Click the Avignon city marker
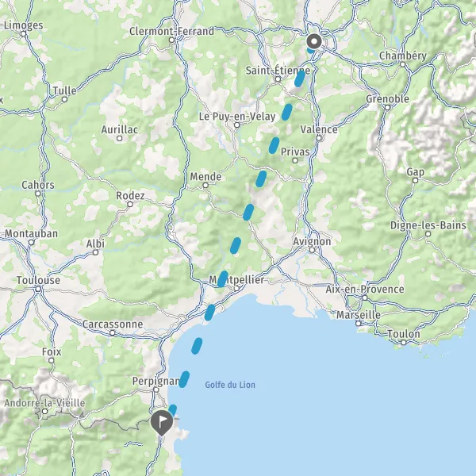Image resolution: width=476 pixels, height=476 pixels. (x=312, y=250)
